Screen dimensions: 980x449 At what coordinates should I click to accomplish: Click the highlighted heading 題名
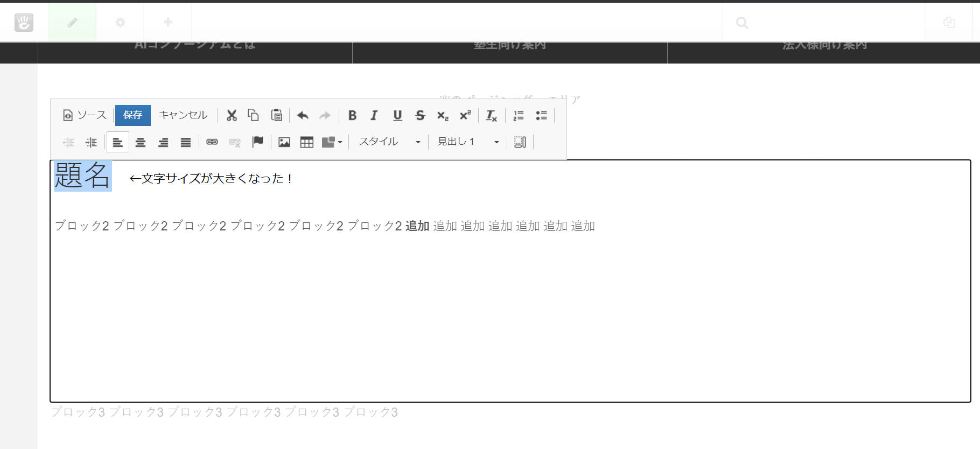click(x=82, y=176)
